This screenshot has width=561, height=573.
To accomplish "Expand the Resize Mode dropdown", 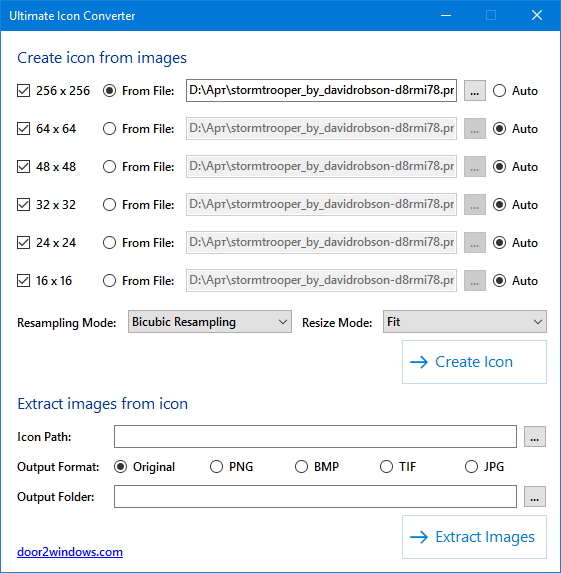I will [465, 322].
